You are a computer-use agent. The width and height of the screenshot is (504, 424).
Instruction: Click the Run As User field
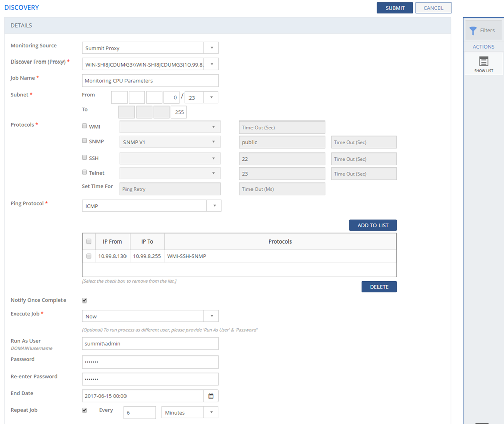click(150, 344)
